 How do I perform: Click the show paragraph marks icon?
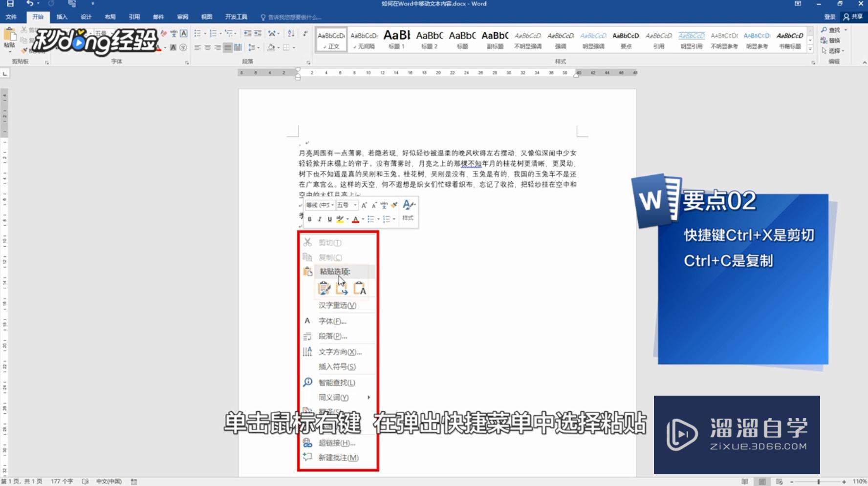[x=305, y=33]
